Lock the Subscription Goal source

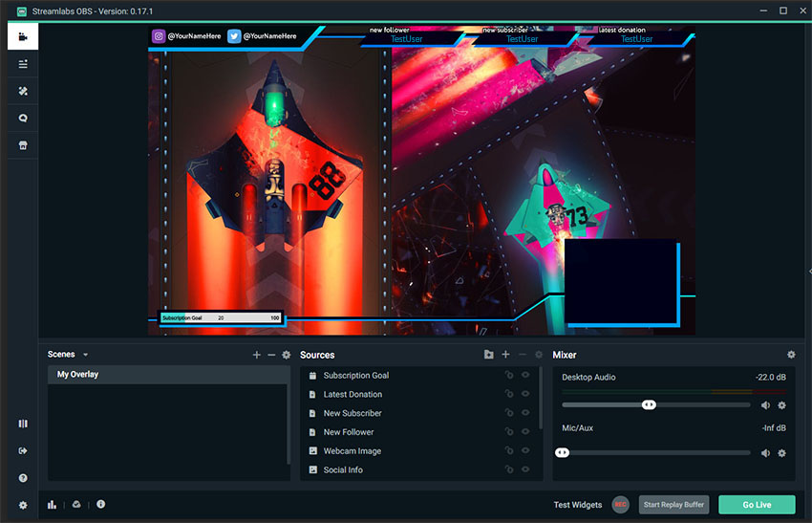click(x=509, y=375)
